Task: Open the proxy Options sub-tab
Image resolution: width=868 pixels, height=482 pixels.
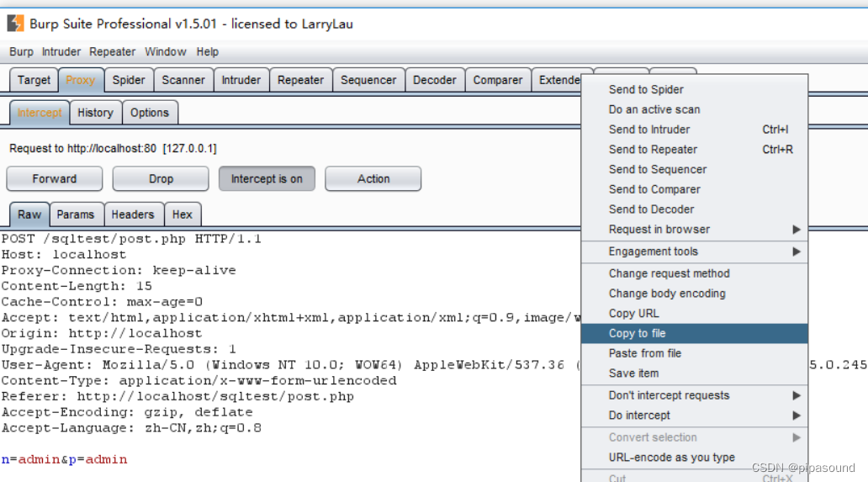Action: coord(150,113)
